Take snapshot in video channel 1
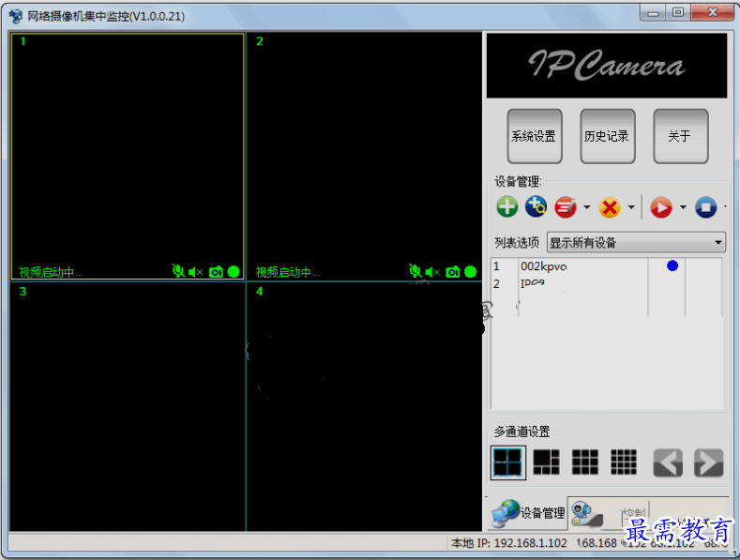 coord(216,272)
